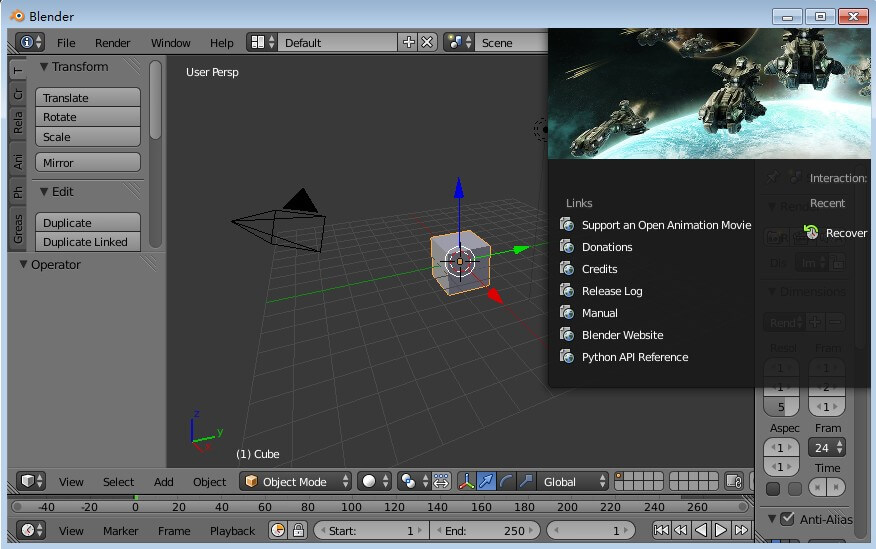Select the rotate manipulator arc icon

point(506,481)
